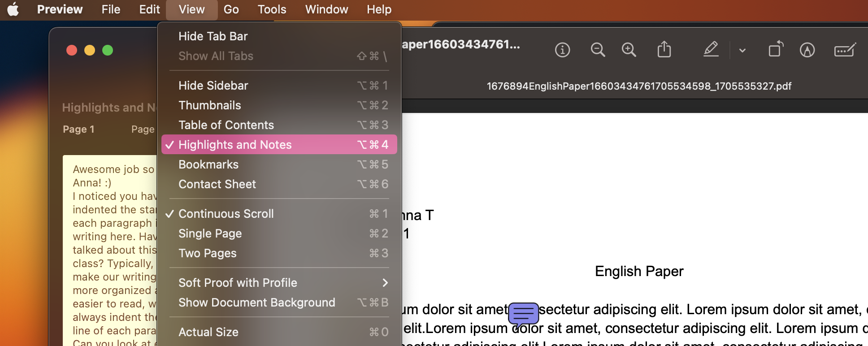Expand Soft Proof with Profile submenu
This screenshot has width=868, height=346.
[279, 283]
